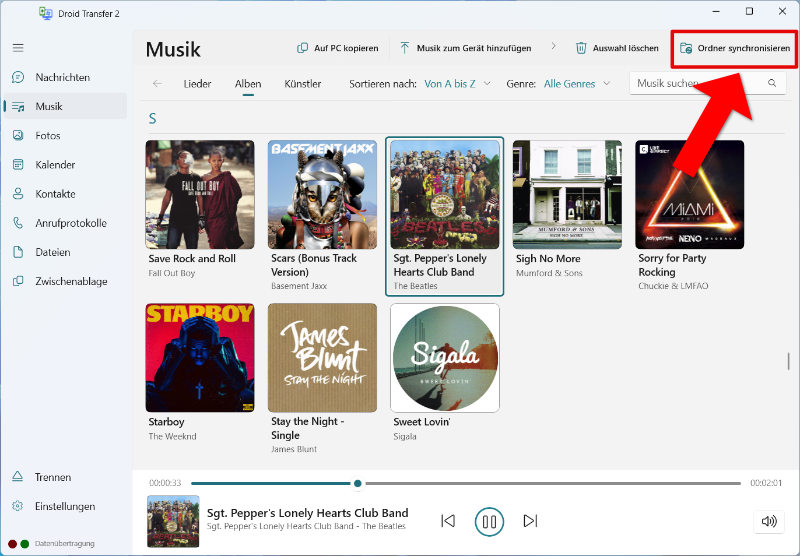Open Anrufprotokolle call logs

tap(65, 222)
